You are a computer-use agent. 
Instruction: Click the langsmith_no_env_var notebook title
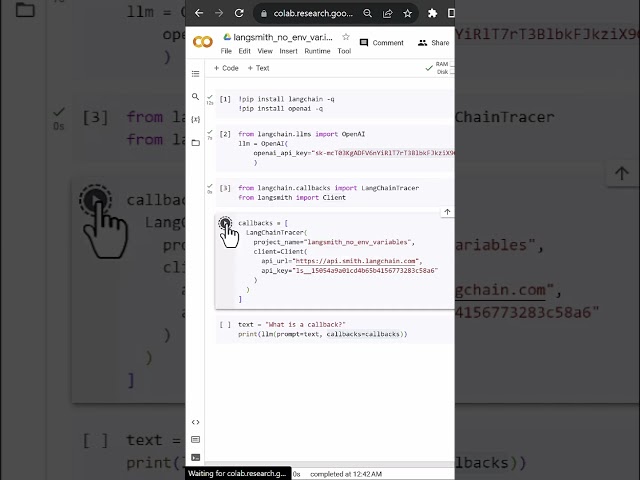(x=283, y=37)
